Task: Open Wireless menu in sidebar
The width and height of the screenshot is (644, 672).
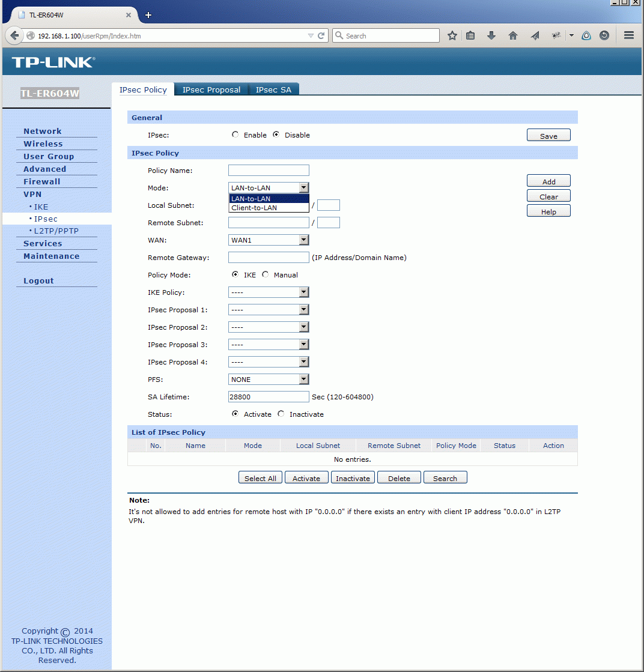Action: pyautogui.click(x=43, y=144)
